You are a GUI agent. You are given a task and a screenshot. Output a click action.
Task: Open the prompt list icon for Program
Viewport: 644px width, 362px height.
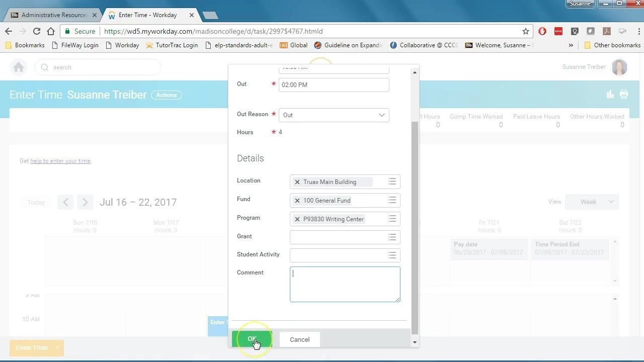click(x=392, y=219)
